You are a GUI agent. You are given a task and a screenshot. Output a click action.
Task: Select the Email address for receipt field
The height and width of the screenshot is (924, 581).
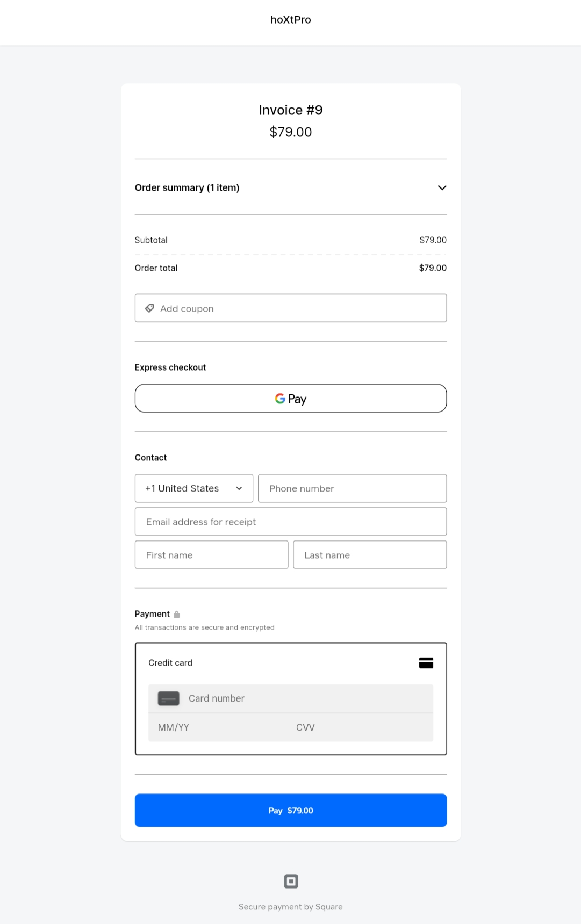click(x=290, y=522)
